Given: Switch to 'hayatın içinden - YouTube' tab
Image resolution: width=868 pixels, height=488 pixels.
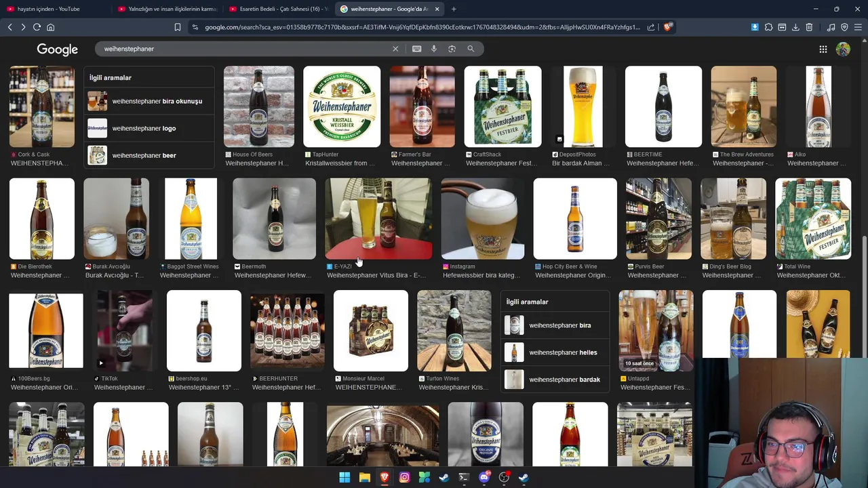Looking at the screenshot, I should coord(54,9).
